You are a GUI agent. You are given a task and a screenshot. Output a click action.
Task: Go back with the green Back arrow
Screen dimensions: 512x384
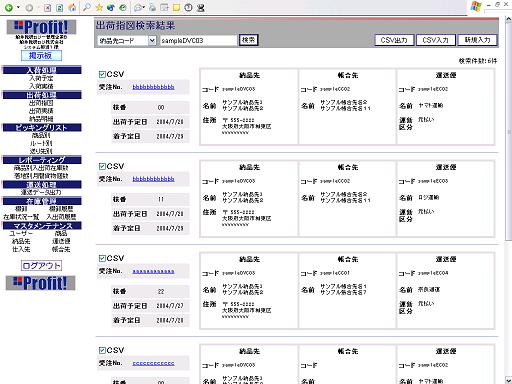click(9, 8)
